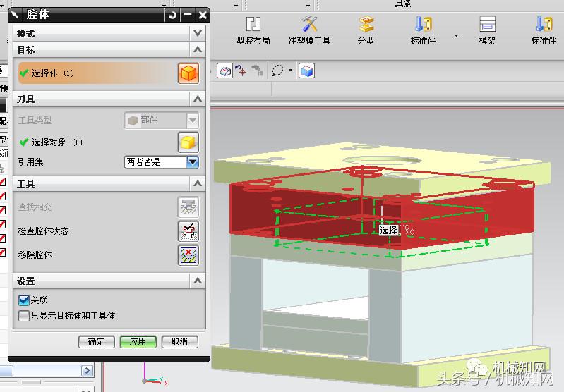Click the dialog title pin arrow icon
The width and height of the screenshot is (564, 392).
15,15
